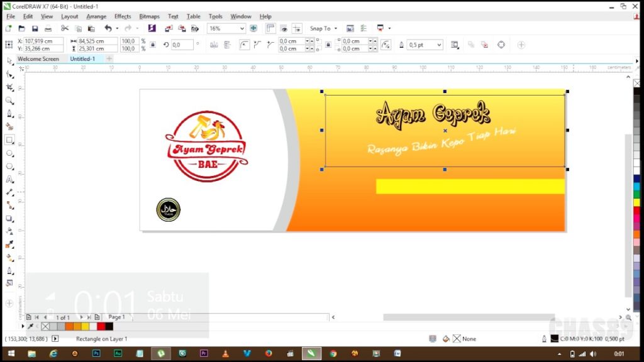Click the Publish to PDF icon

tap(195, 28)
